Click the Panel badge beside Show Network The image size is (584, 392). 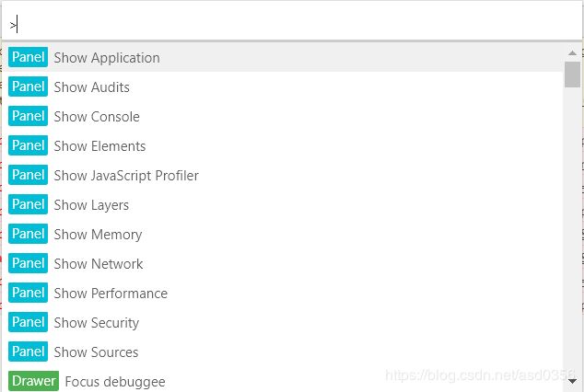click(29, 263)
